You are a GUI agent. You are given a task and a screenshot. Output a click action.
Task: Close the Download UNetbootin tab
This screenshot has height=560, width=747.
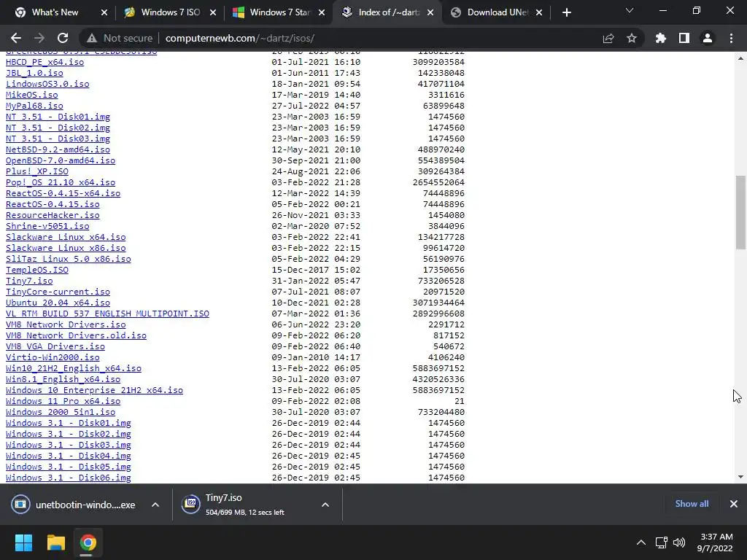point(539,12)
